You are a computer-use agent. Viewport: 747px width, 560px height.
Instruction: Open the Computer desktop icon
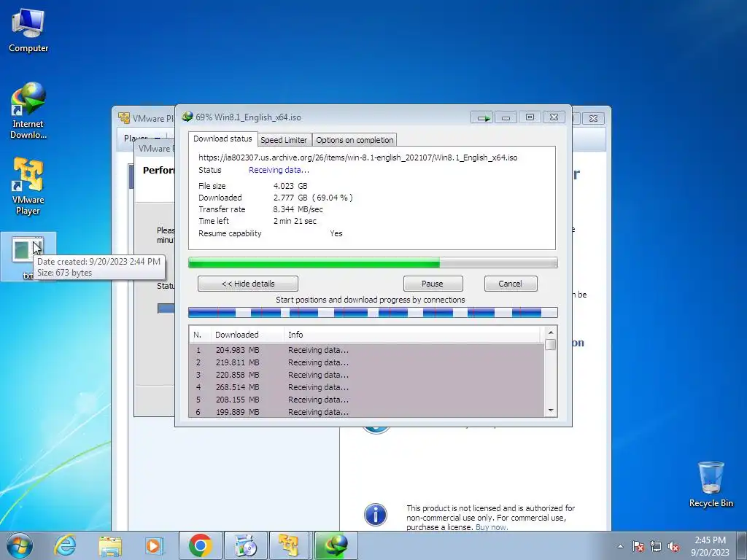coord(28,31)
